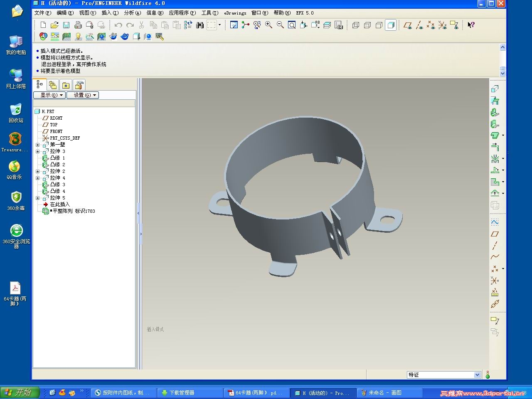The image size is (532, 399).
Task: Open the 分析 menu
Action: click(x=132, y=13)
